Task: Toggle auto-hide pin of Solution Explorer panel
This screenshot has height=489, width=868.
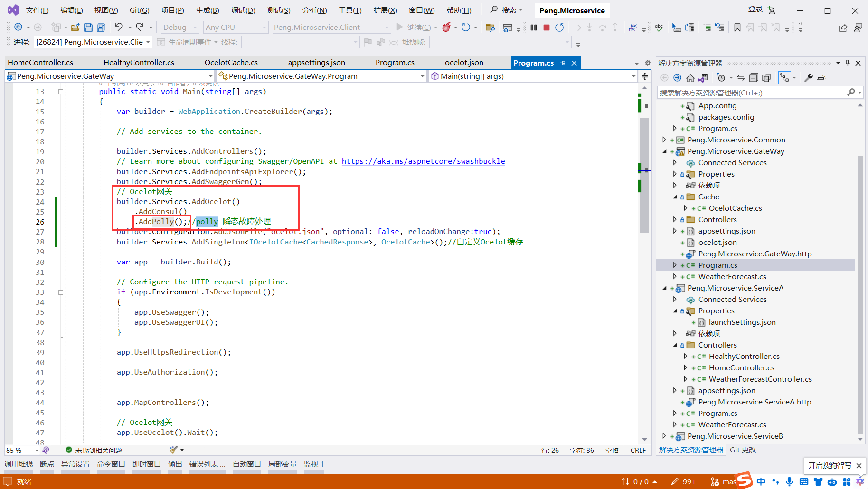Action: 848,63
